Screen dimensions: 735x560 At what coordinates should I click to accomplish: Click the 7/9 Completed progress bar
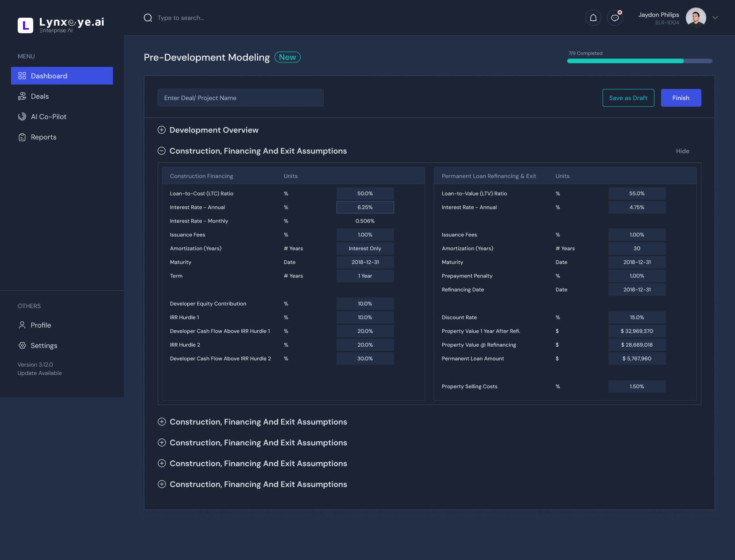(639, 61)
